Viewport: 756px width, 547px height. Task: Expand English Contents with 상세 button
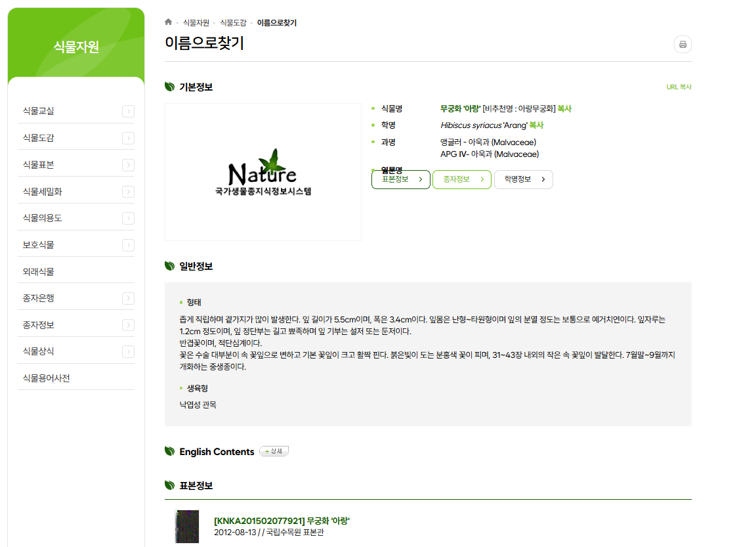(274, 451)
